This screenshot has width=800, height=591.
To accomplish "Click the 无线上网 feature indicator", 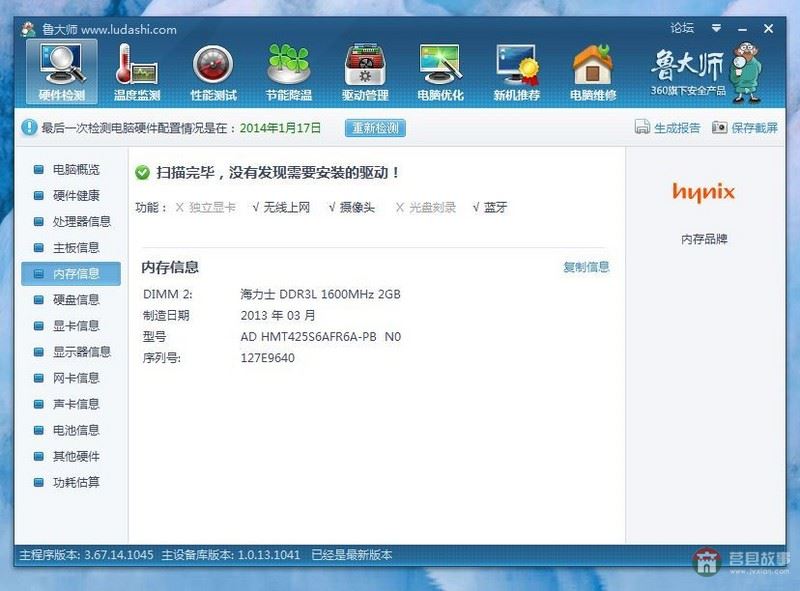I will (x=281, y=207).
